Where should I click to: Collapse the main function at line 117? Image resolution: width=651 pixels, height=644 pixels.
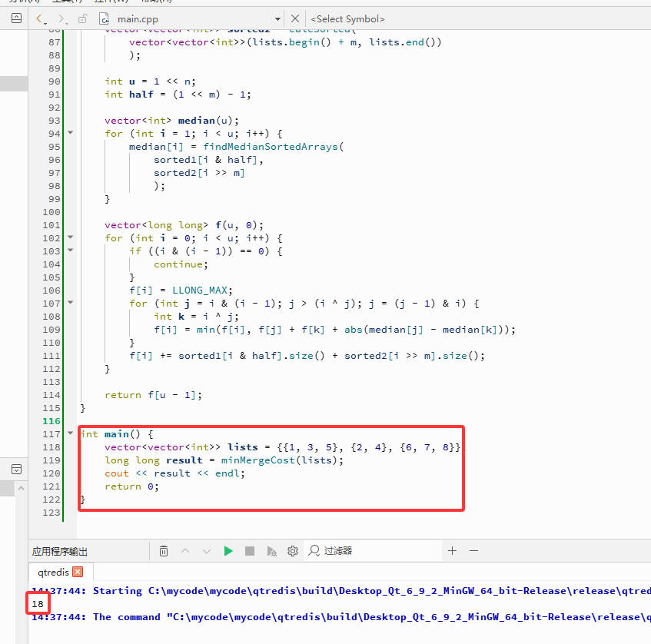(x=70, y=433)
